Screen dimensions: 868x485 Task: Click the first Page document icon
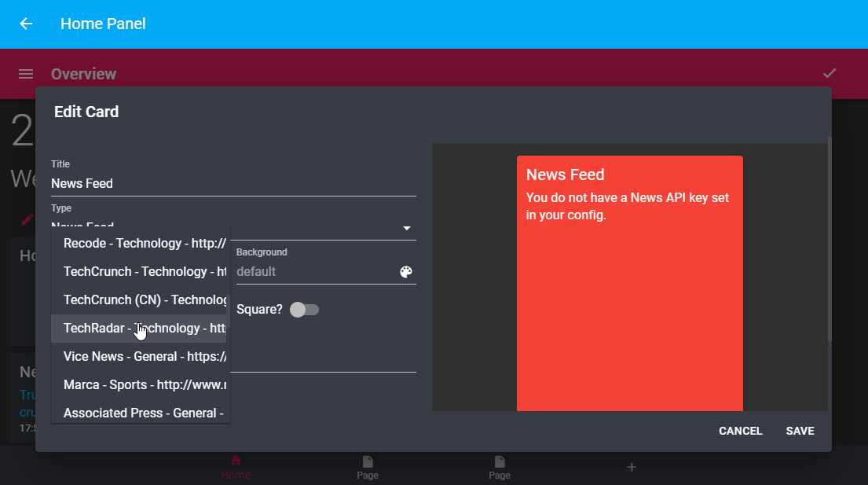367,462
